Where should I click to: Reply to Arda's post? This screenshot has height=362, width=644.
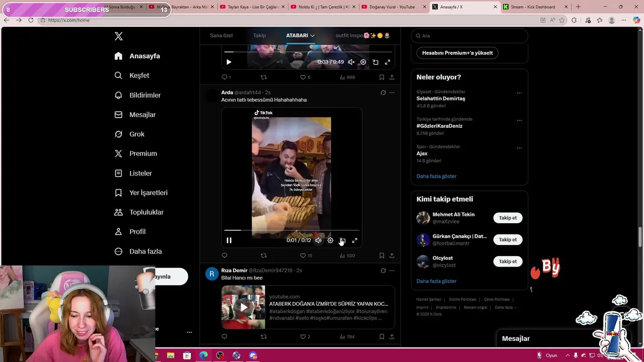point(224,255)
